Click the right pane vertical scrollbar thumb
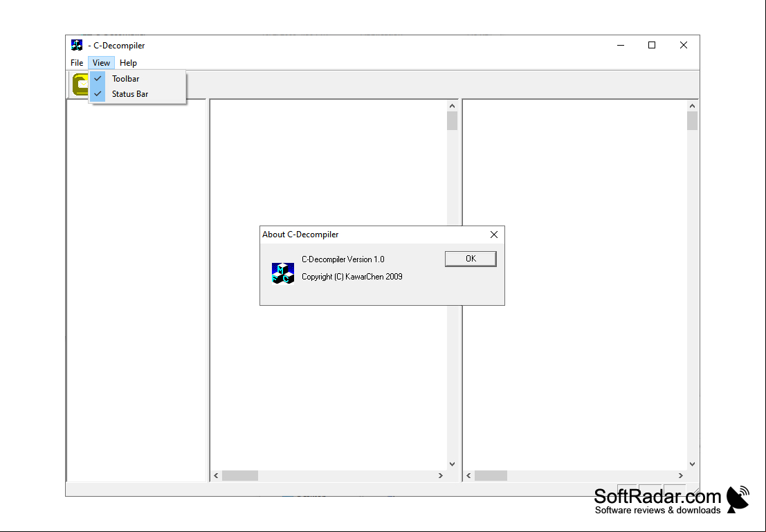The image size is (766, 532). [x=692, y=120]
